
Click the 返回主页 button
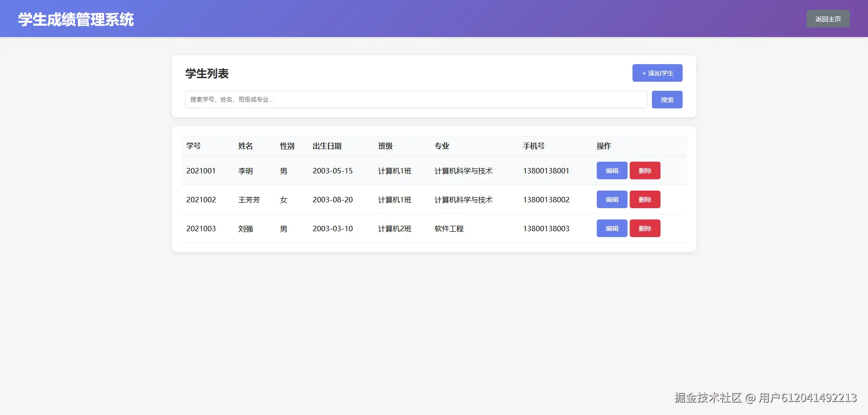pyautogui.click(x=828, y=19)
